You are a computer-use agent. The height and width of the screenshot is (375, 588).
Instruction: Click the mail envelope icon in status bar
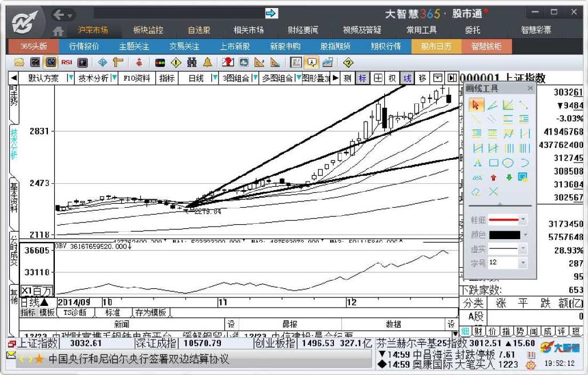point(11,354)
